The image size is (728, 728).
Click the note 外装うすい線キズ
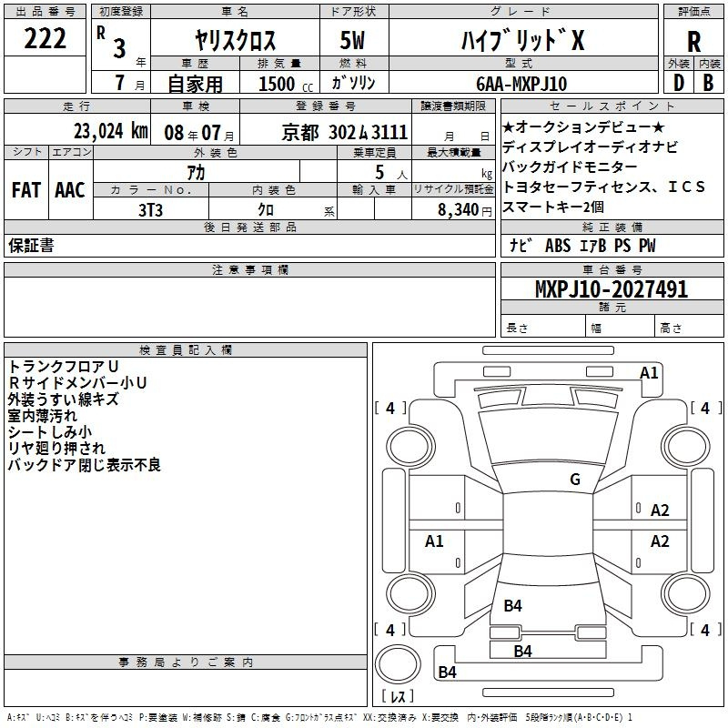(x=63, y=399)
